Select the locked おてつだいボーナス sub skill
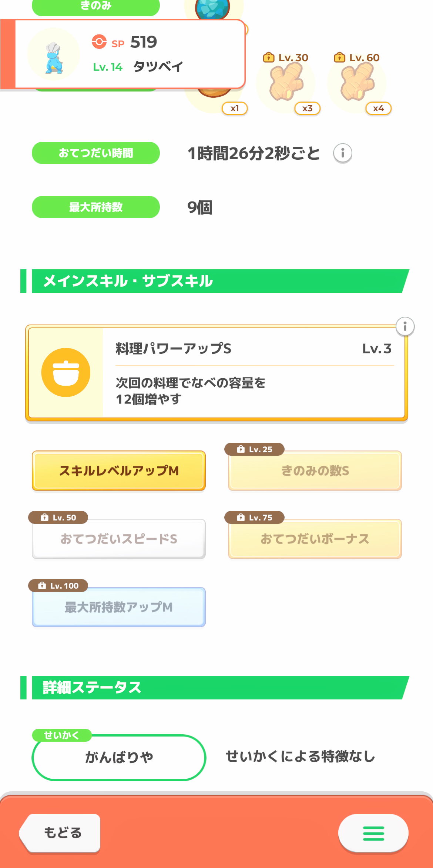433x868 pixels. pos(315,539)
